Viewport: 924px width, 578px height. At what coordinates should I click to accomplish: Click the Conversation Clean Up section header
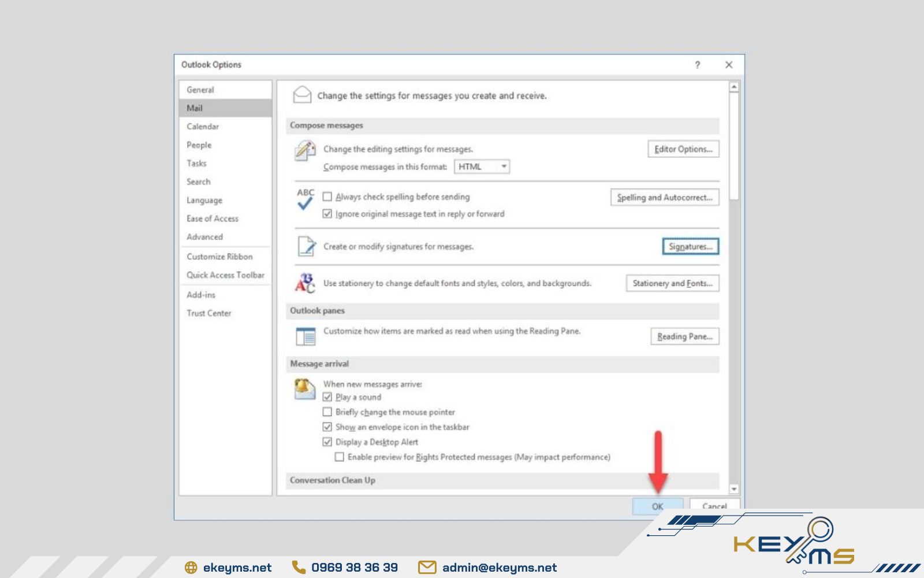502,480
